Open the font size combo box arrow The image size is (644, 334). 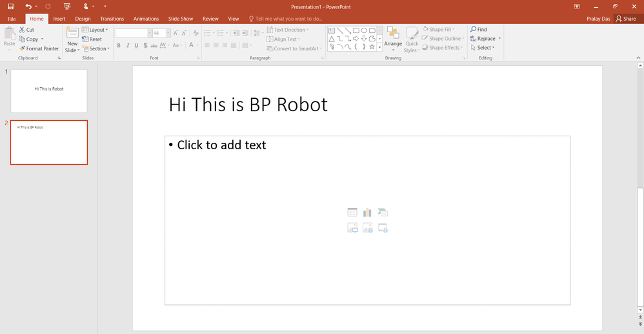[x=167, y=33]
